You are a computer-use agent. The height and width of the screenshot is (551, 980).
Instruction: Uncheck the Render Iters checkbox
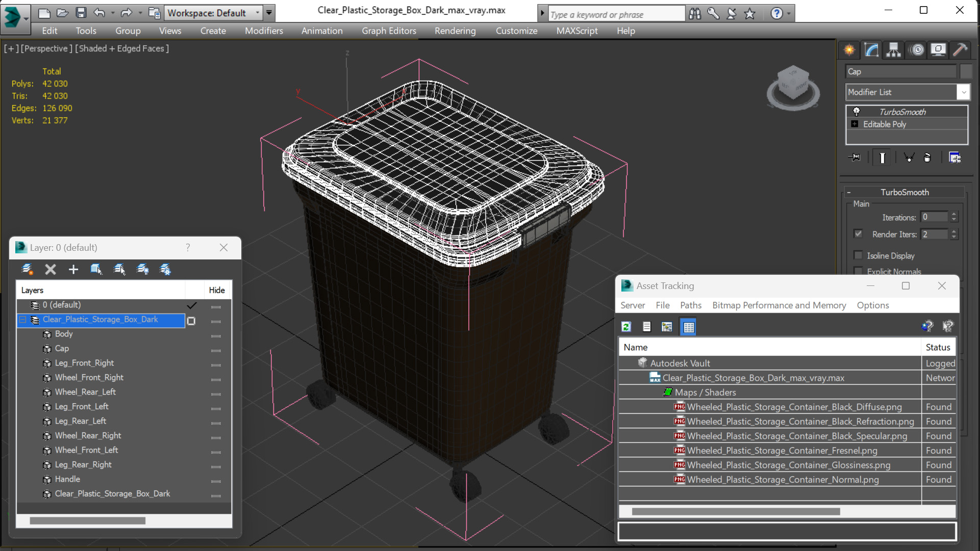[858, 234]
